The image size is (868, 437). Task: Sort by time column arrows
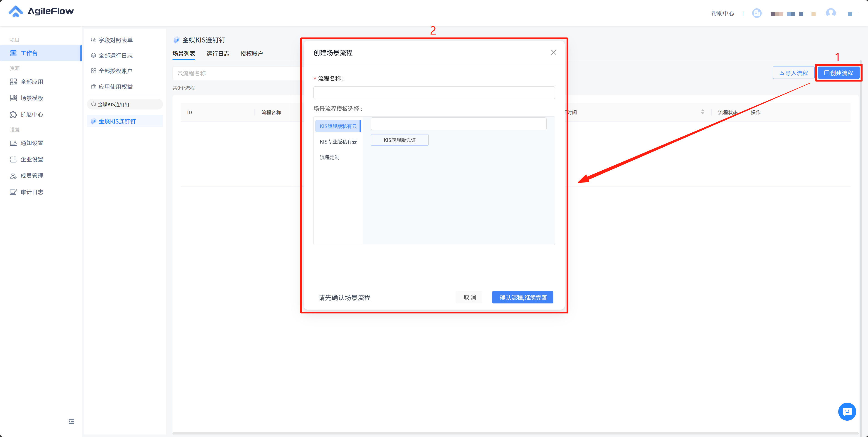[x=703, y=112]
